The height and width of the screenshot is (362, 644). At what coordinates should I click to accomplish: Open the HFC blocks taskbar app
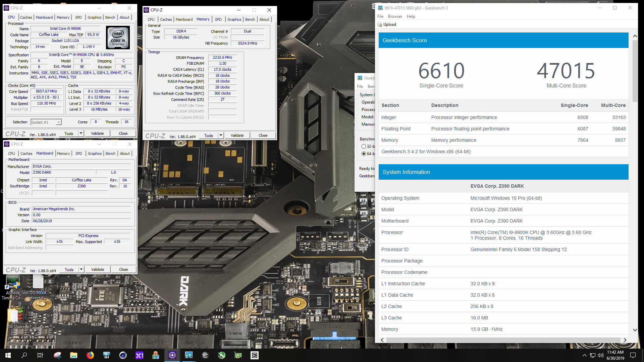tap(156, 355)
